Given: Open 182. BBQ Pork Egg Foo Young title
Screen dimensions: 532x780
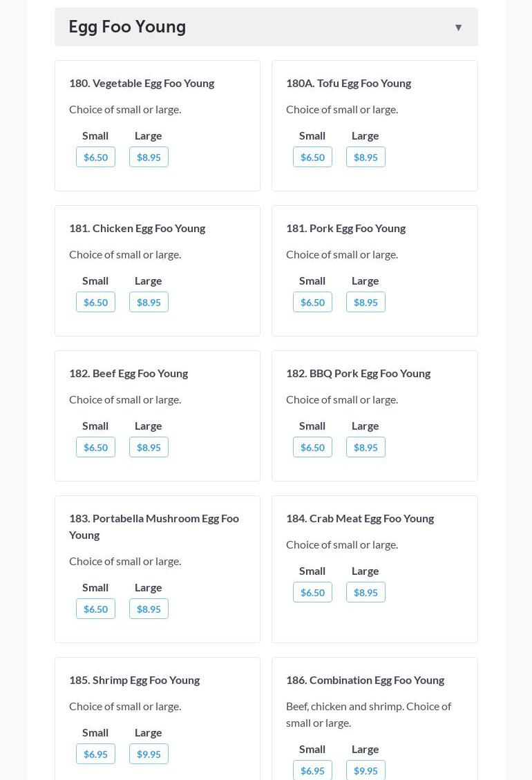Looking at the screenshot, I should coord(358,373).
